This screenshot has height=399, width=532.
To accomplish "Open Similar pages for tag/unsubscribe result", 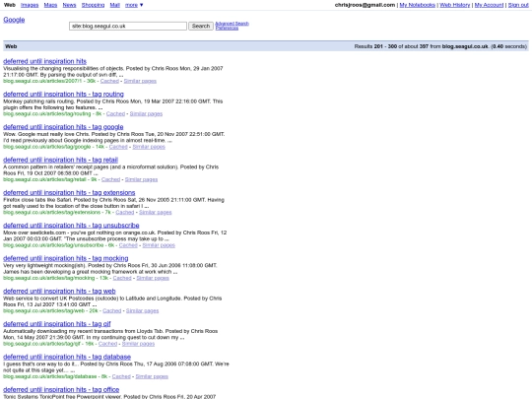I will (159, 245).
